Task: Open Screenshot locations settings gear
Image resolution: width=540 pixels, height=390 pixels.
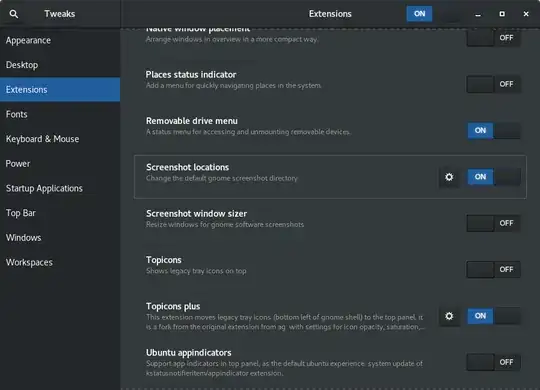Action: [x=449, y=177]
